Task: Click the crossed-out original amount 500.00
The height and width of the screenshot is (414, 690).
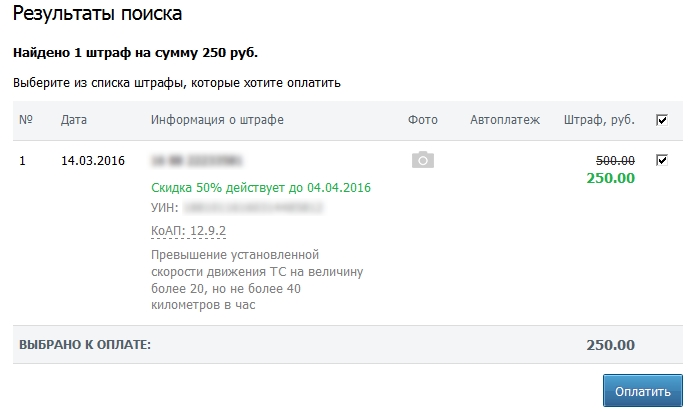Action: pyautogui.click(x=615, y=160)
